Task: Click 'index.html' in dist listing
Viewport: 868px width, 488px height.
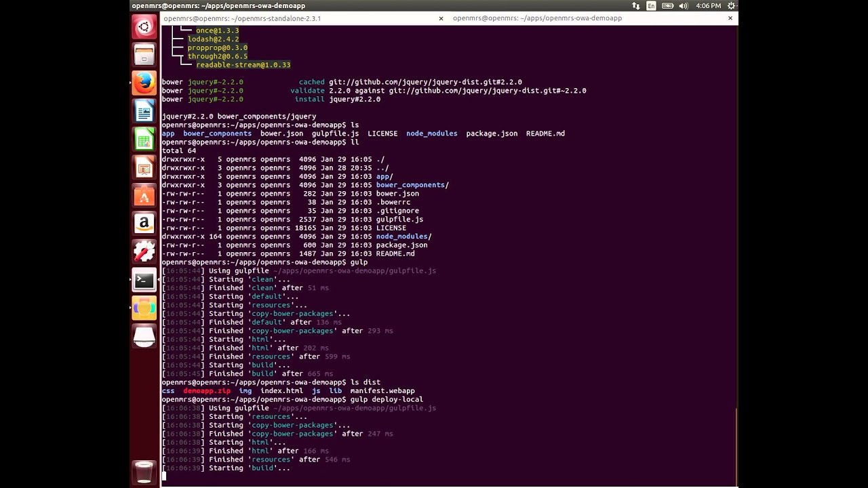Action: (281, 390)
